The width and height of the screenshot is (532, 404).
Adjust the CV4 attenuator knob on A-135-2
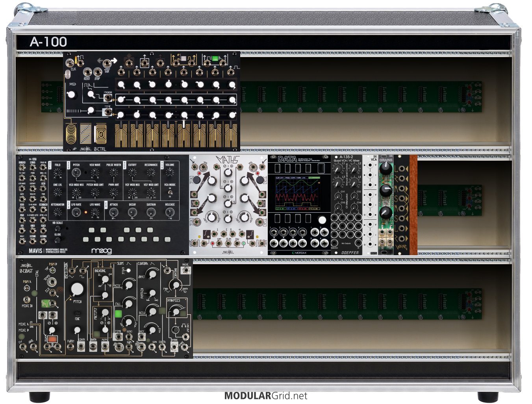point(354,207)
